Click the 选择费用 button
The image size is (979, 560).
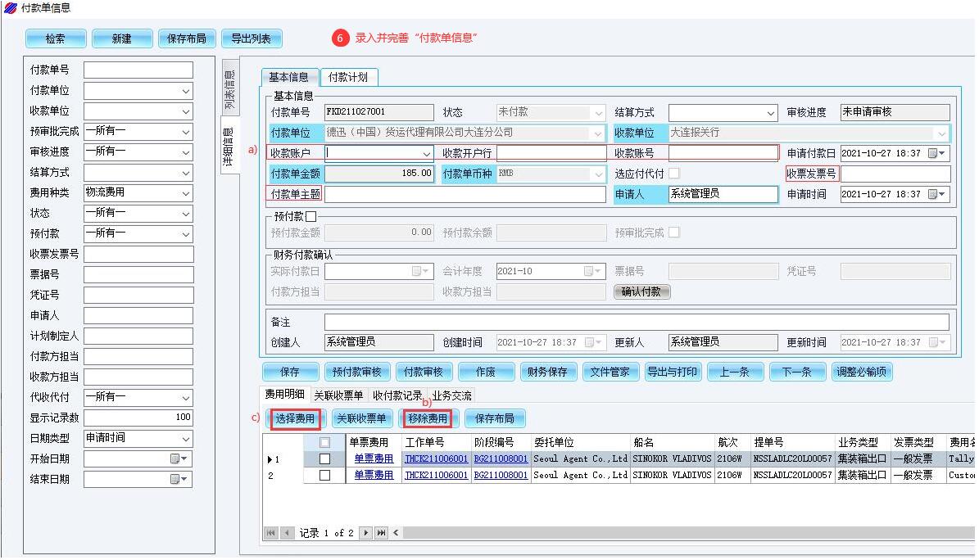(295, 418)
